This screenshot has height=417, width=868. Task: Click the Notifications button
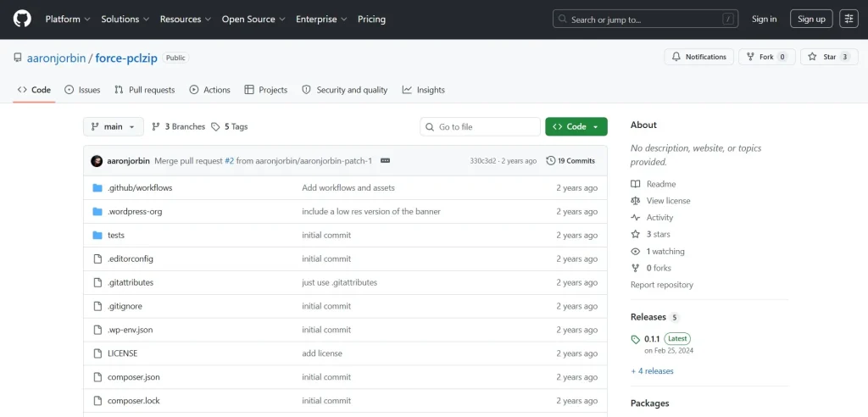699,57
